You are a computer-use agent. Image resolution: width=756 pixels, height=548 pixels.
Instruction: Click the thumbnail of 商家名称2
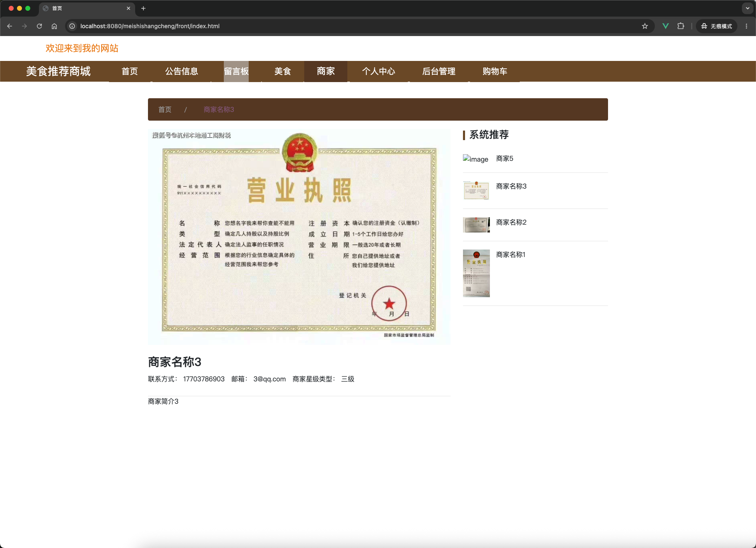point(476,225)
